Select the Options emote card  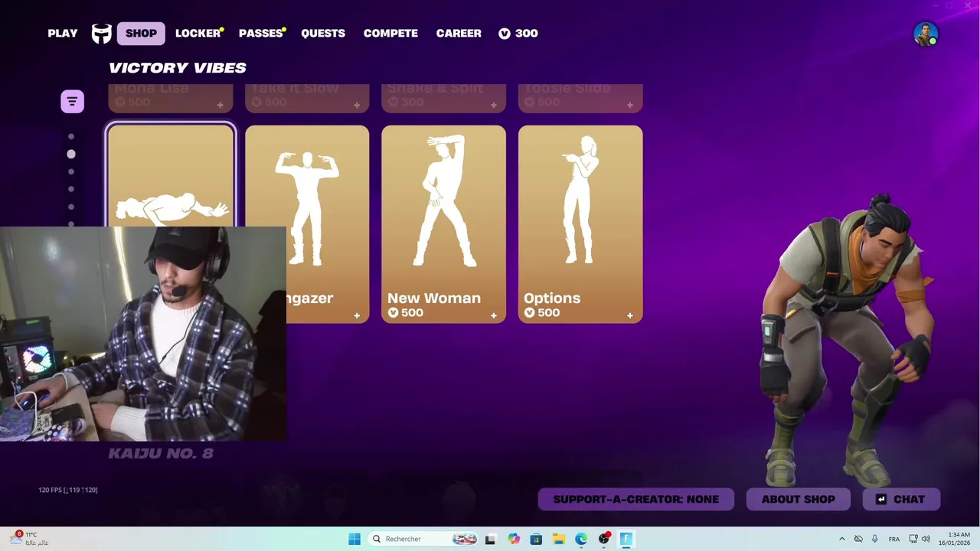580,224
